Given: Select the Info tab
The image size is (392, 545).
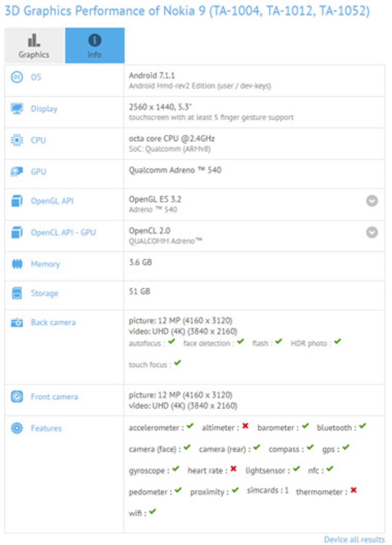Looking at the screenshot, I should tap(95, 45).
